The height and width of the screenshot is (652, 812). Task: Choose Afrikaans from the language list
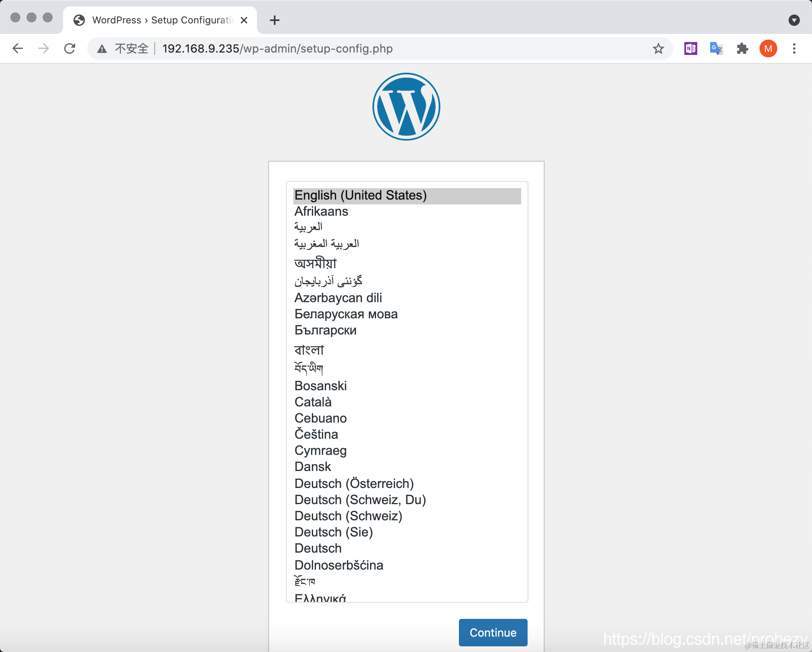pyautogui.click(x=321, y=212)
